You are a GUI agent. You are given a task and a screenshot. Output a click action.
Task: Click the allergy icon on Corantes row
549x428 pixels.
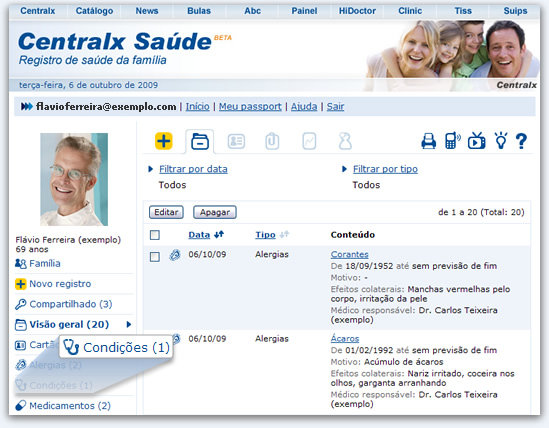(175, 255)
